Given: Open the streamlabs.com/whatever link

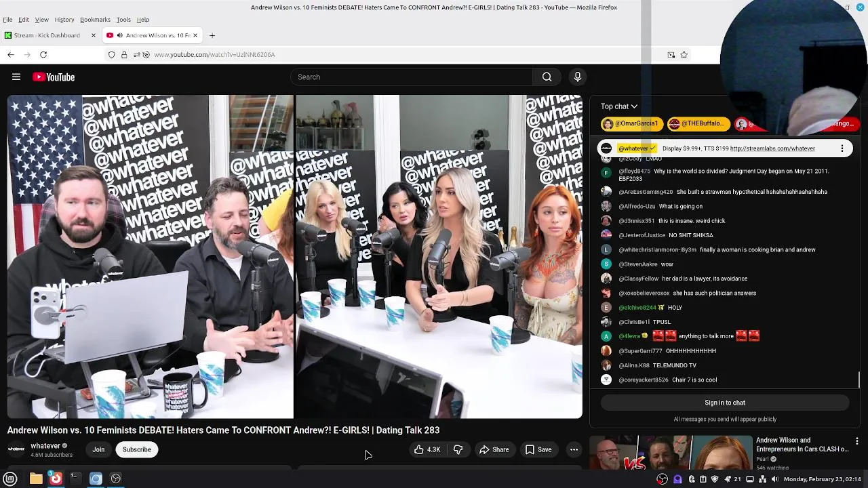Looking at the screenshot, I should click(x=772, y=148).
